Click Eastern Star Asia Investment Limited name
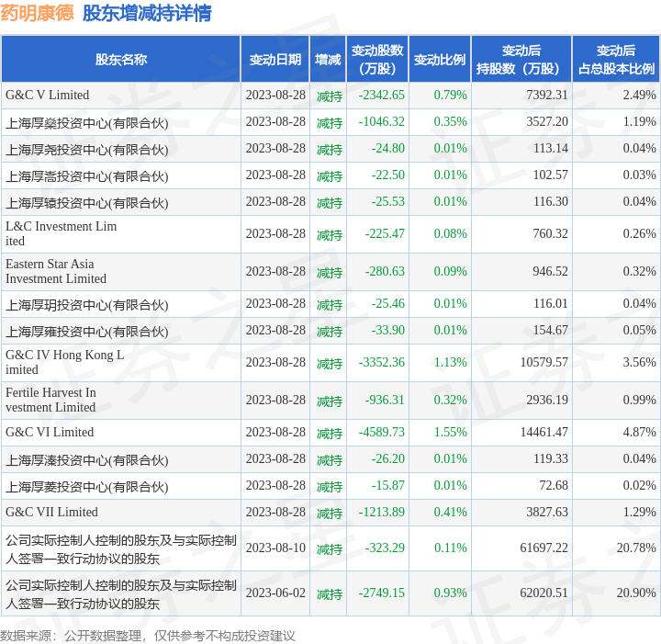 (56, 271)
